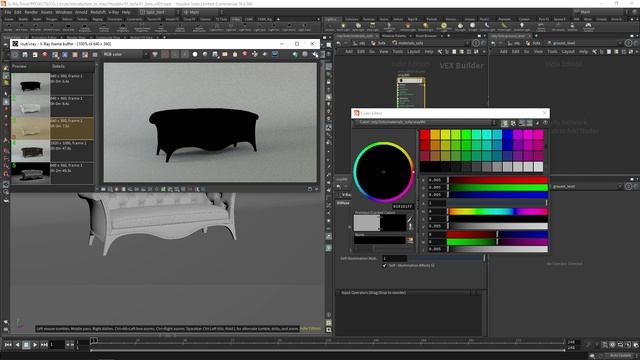The height and width of the screenshot is (360, 640).
Task: Click wrench icon in materials_sofa network toolbar
Action: pos(439,52)
